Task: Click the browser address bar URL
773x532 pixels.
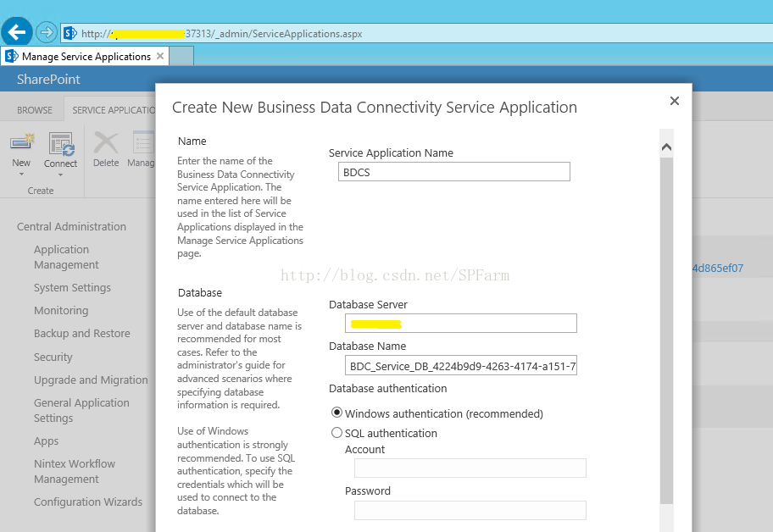Action: [222, 34]
